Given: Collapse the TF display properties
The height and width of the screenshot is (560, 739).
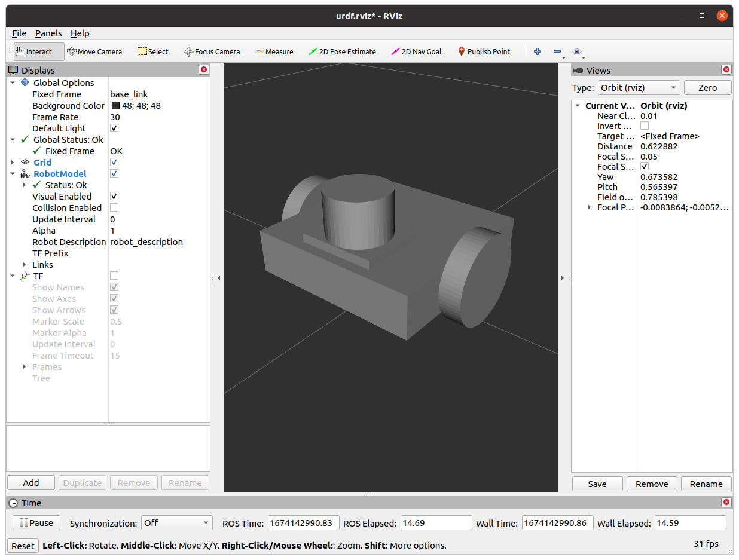Looking at the screenshot, I should pyautogui.click(x=13, y=276).
